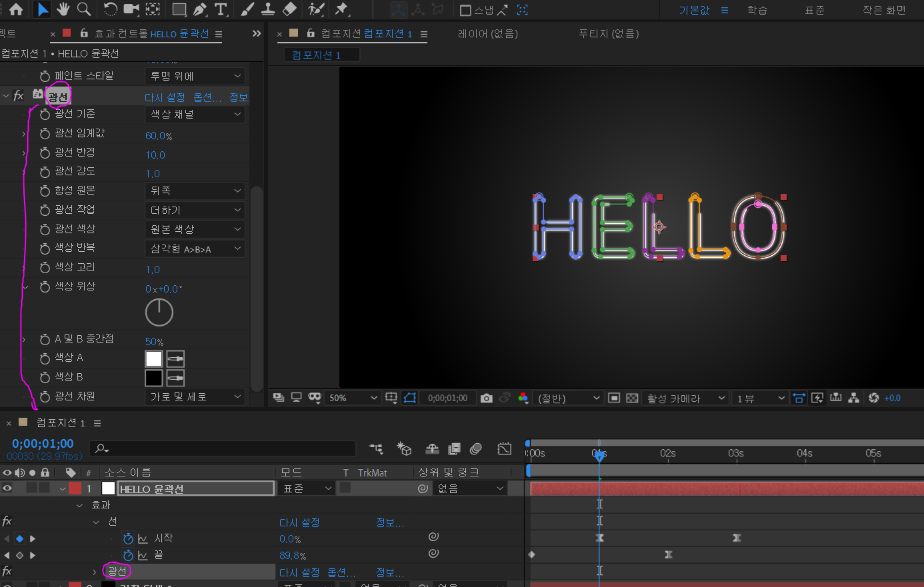Open the grid and guide options icon
The height and width of the screenshot is (587, 924).
point(391,398)
